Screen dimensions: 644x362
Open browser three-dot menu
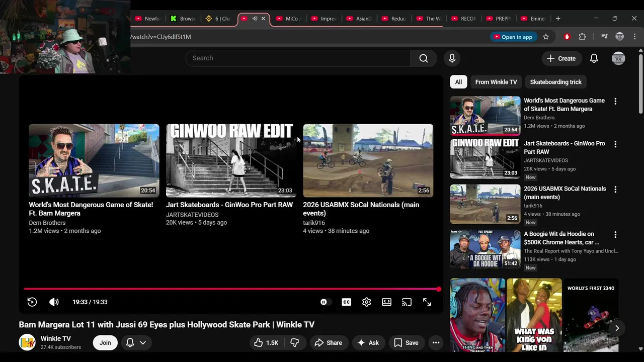coord(635,37)
